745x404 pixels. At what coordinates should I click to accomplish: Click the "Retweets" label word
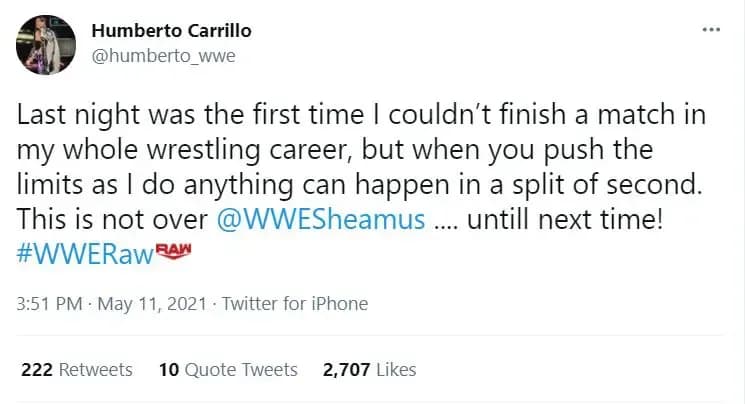pyautogui.click(x=96, y=369)
